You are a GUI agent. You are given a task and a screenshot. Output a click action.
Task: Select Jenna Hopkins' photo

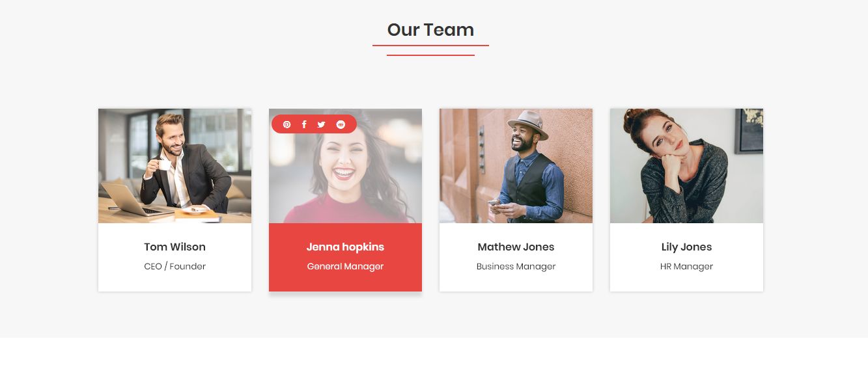point(345,166)
